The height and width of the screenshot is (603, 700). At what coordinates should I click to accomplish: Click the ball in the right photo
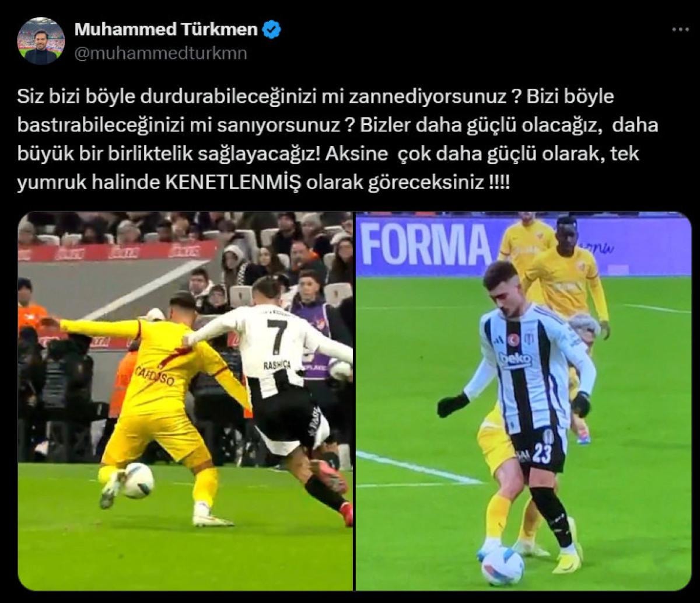(x=502, y=566)
